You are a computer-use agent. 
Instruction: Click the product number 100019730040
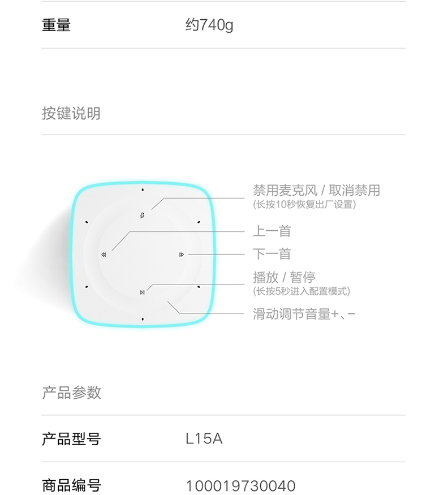tap(240, 486)
